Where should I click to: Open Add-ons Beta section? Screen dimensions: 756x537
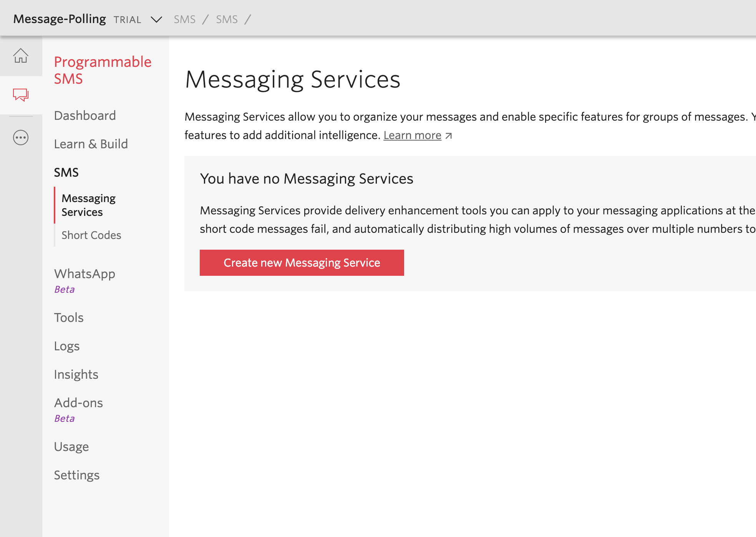coord(78,410)
